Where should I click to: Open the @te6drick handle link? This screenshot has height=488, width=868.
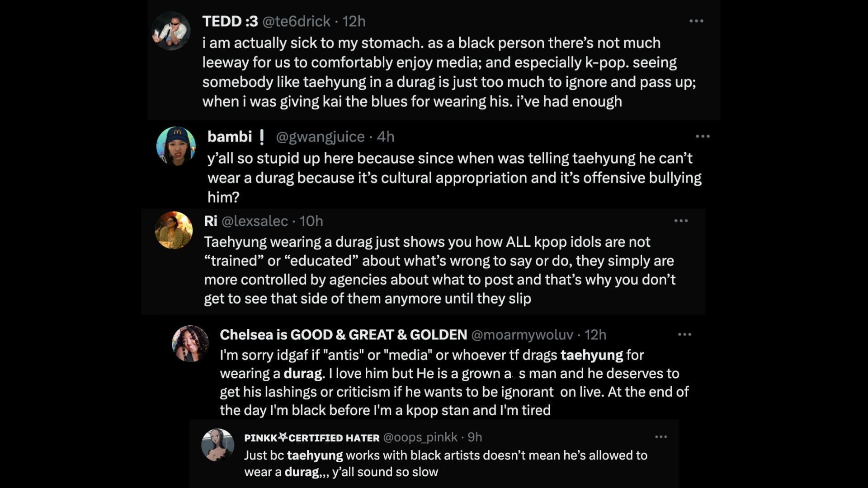(296, 21)
